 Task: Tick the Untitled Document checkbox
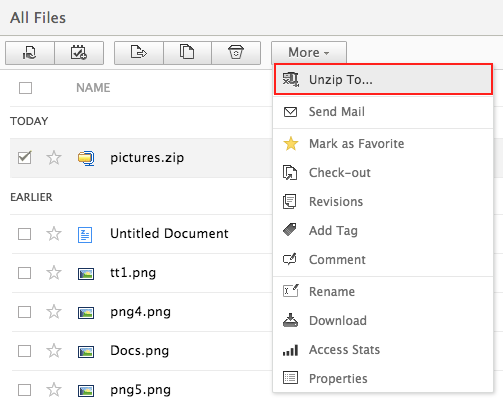click(25, 234)
